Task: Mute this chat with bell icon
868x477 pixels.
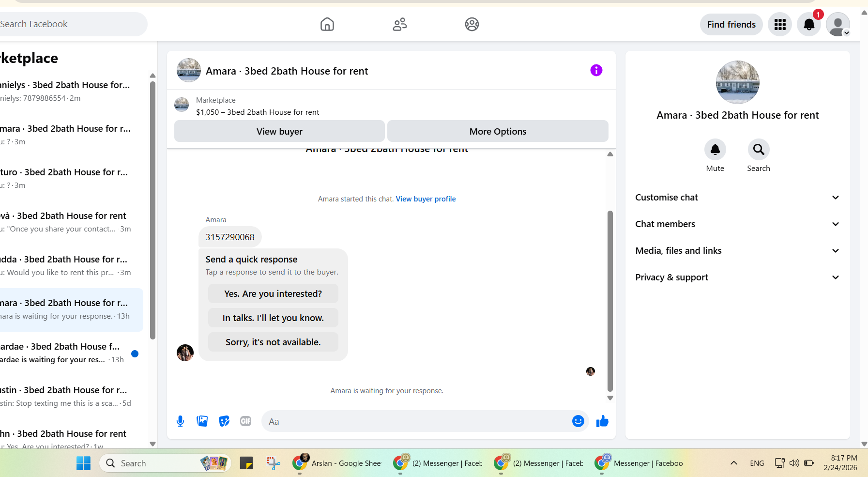Action: 715,150
